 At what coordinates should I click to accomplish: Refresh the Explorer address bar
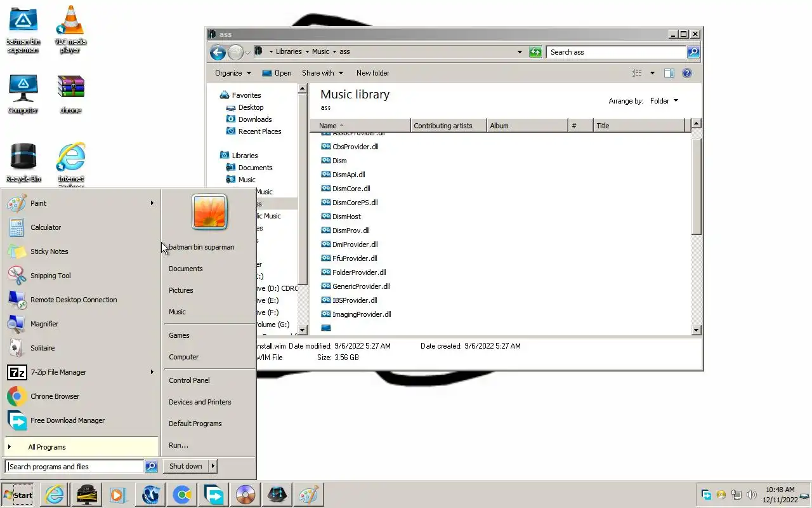point(535,52)
